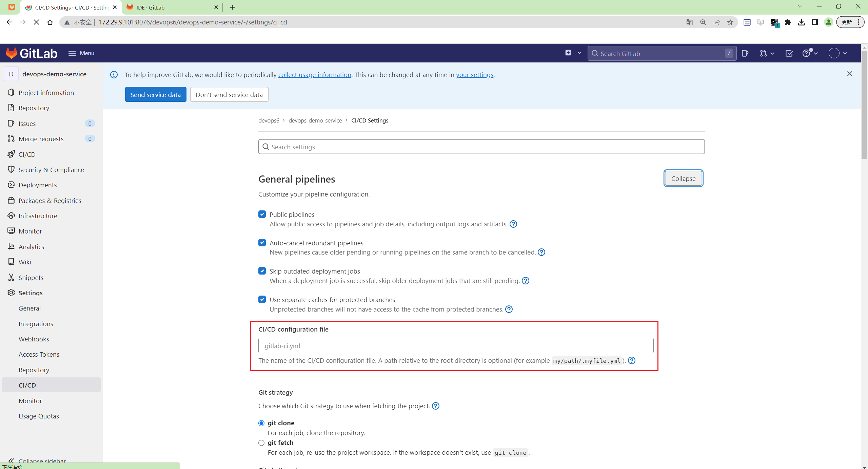
Task: Bookmark page with the star icon
Action: (730, 22)
